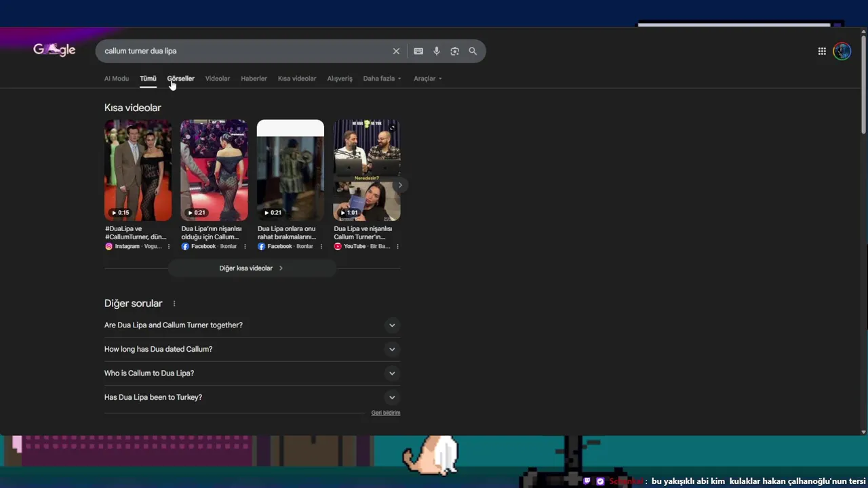Advance short videos carousel with right arrow
868x488 pixels.
coord(400,185)
